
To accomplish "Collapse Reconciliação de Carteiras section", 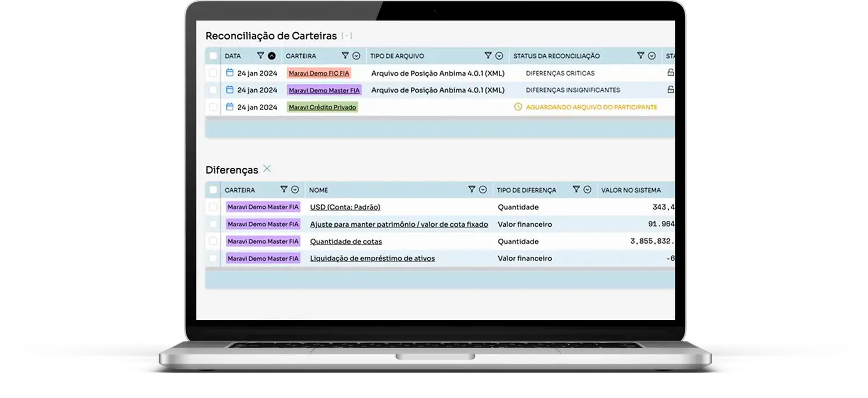I will 347,36.
